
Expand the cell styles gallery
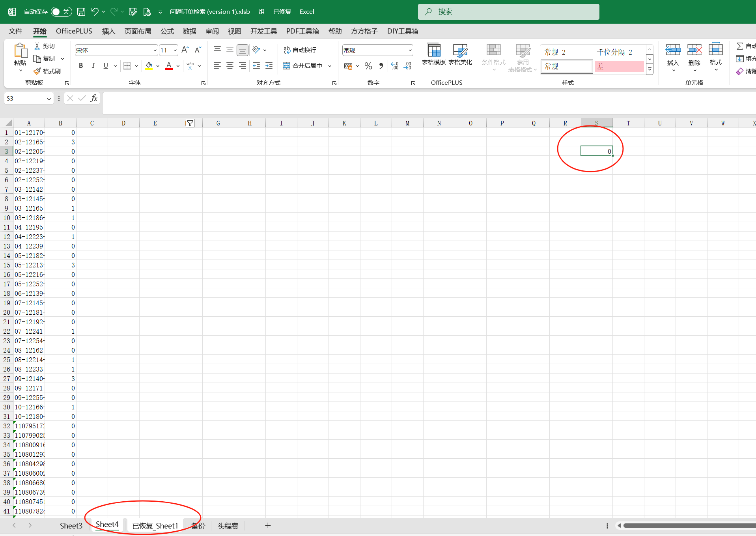point(650,69)
